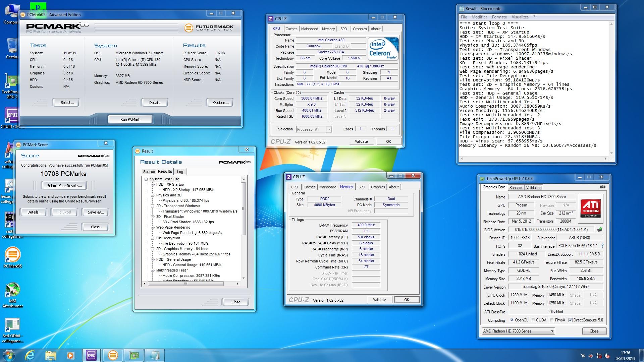644x362 pixels.
Task: Switch to the Sensors tab in GPU-Z
Action: click(516, 188)
